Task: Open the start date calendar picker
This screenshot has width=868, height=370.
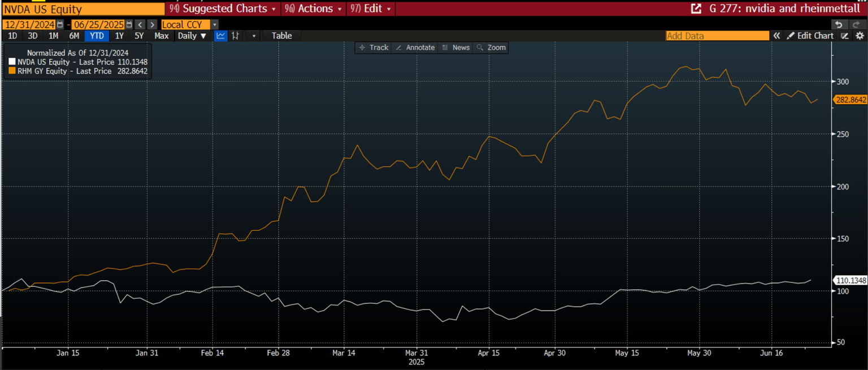Action: pos(60,24)
